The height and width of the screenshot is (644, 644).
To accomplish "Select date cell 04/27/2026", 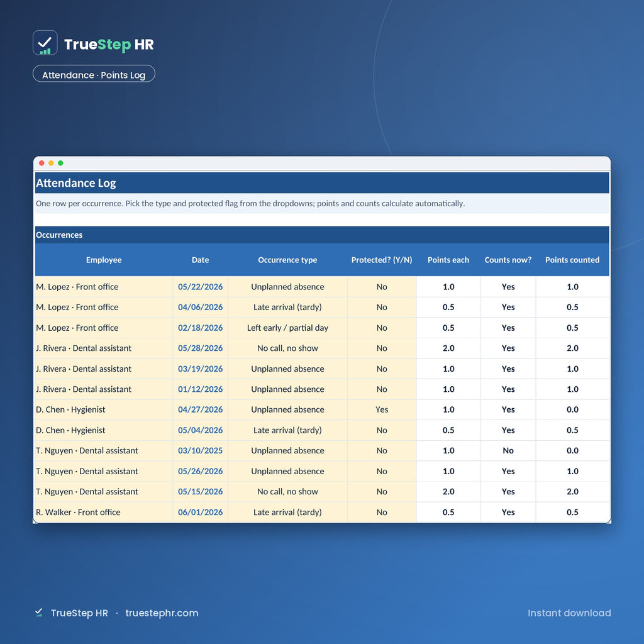I will 201,409.
